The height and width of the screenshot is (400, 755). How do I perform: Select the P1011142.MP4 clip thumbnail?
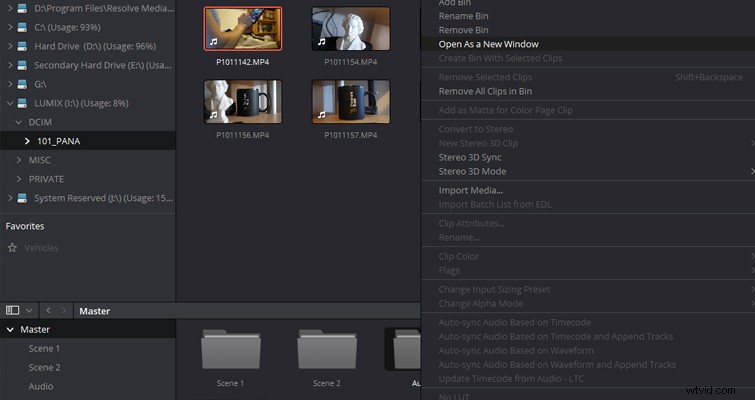243,29
